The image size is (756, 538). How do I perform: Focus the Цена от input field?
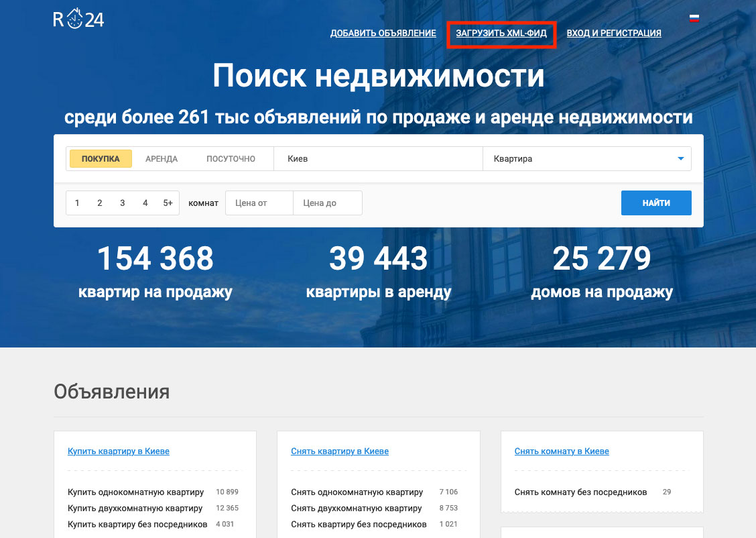259,203
